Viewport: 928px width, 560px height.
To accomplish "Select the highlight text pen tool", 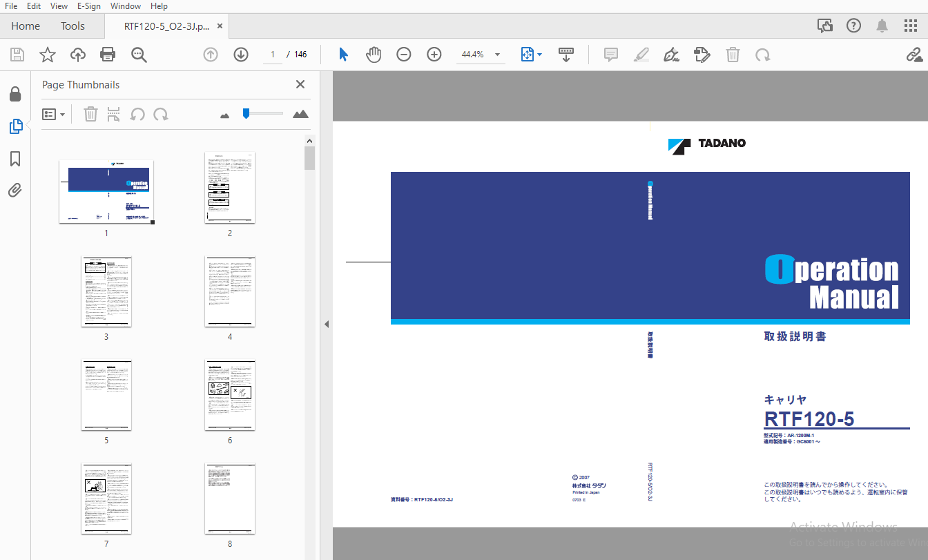I will (x=641, y=55).
